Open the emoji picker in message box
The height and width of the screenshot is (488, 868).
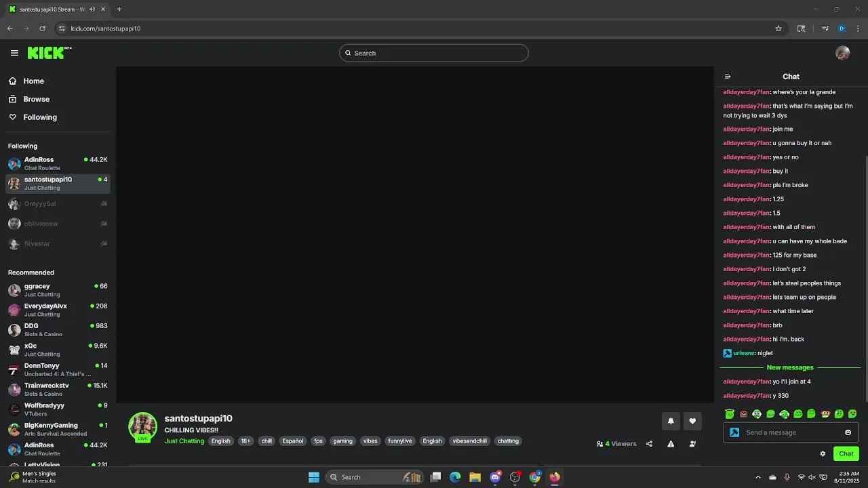[x=848, y=432]
